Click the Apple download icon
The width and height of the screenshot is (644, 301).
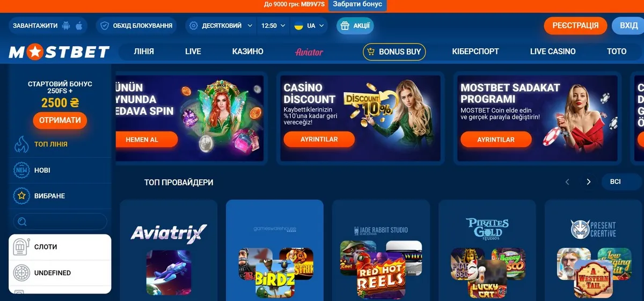(x=79, y=26)
